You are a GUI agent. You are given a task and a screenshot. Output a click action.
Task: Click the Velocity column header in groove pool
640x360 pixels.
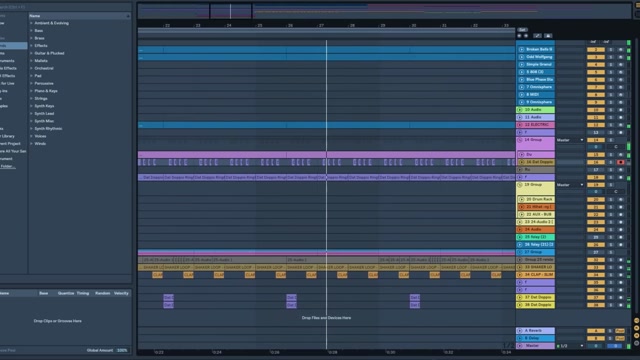[x=121, y=293]
